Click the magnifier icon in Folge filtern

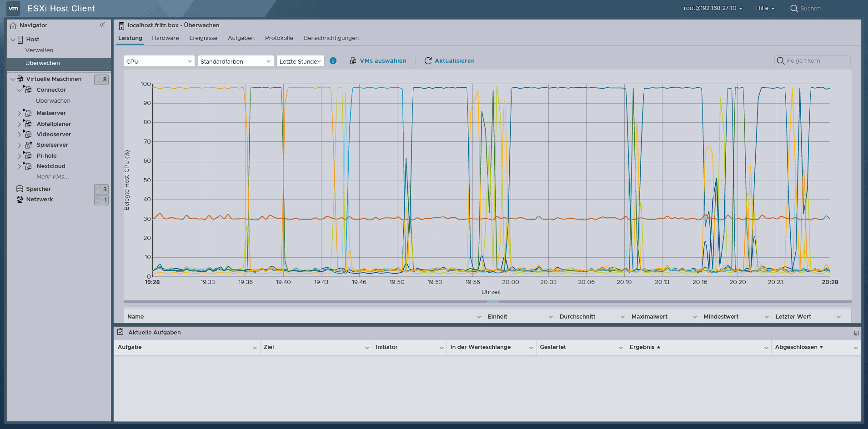781,61
